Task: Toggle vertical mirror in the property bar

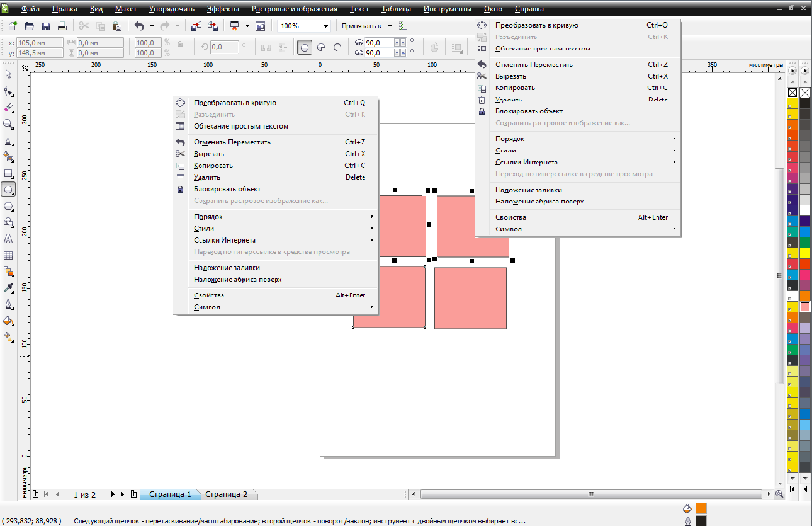Action: pos(283,47)
